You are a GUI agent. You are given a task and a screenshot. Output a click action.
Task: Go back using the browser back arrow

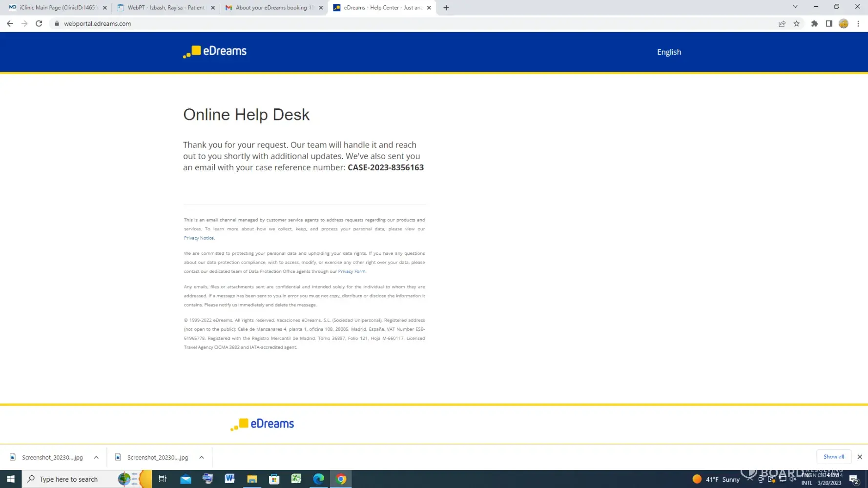[x=10, y=23]
